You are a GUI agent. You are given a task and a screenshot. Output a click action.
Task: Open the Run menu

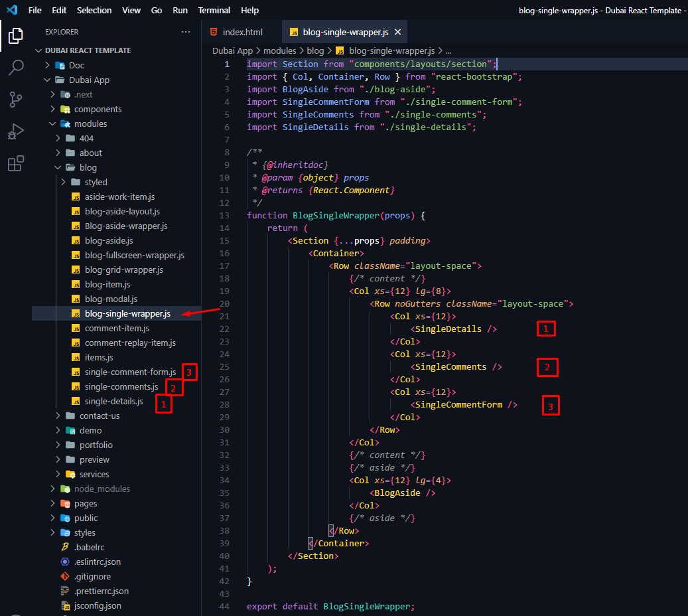[180, 10]
